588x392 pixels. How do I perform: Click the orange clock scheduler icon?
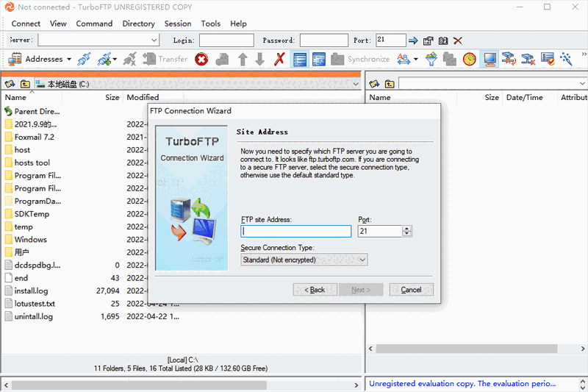[469, 60]
